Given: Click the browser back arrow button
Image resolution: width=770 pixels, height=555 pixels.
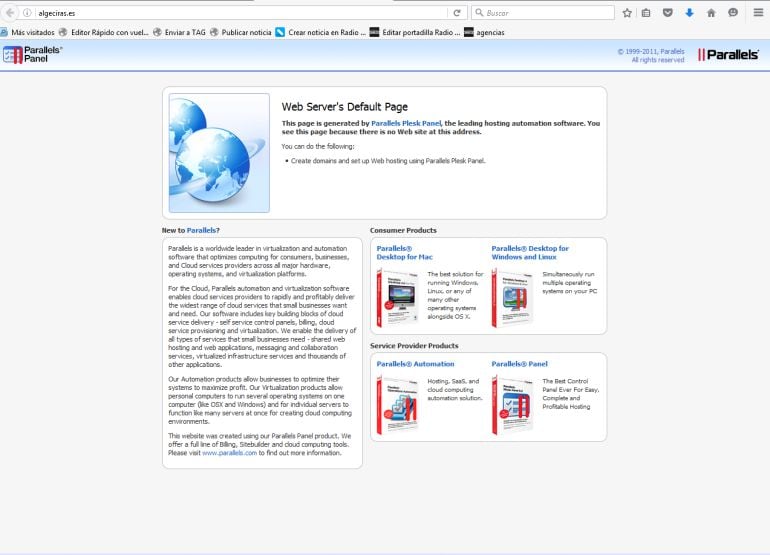Looking at the screenshot, I should tap(10, 13).
